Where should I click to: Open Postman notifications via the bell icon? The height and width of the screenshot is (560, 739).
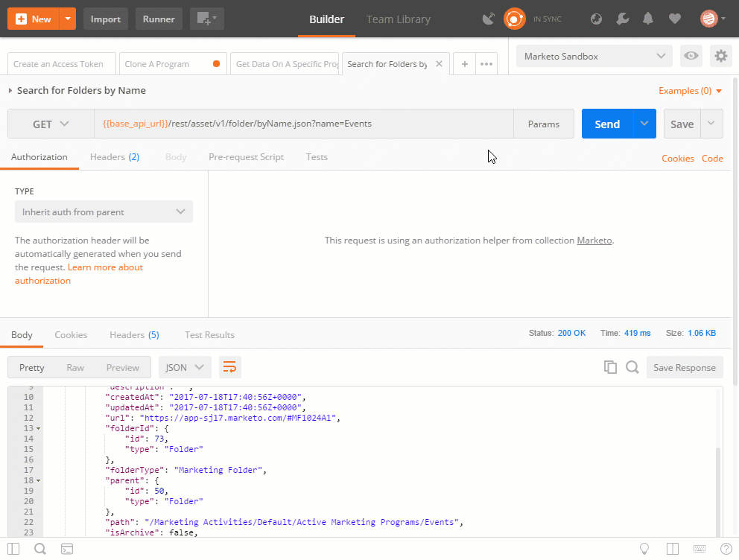tap(648, 18)
